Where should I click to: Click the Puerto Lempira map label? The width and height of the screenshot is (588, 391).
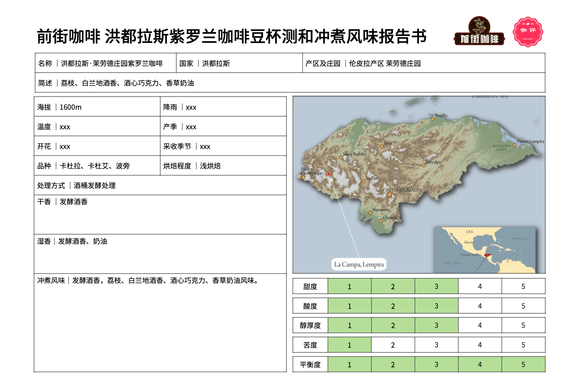tap(530, 141)
